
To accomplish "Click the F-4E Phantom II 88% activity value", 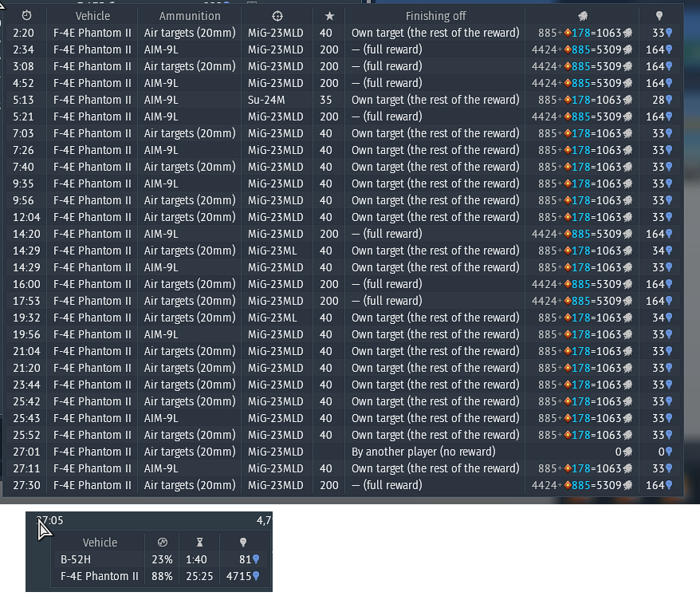I will [x=162, y=576].
